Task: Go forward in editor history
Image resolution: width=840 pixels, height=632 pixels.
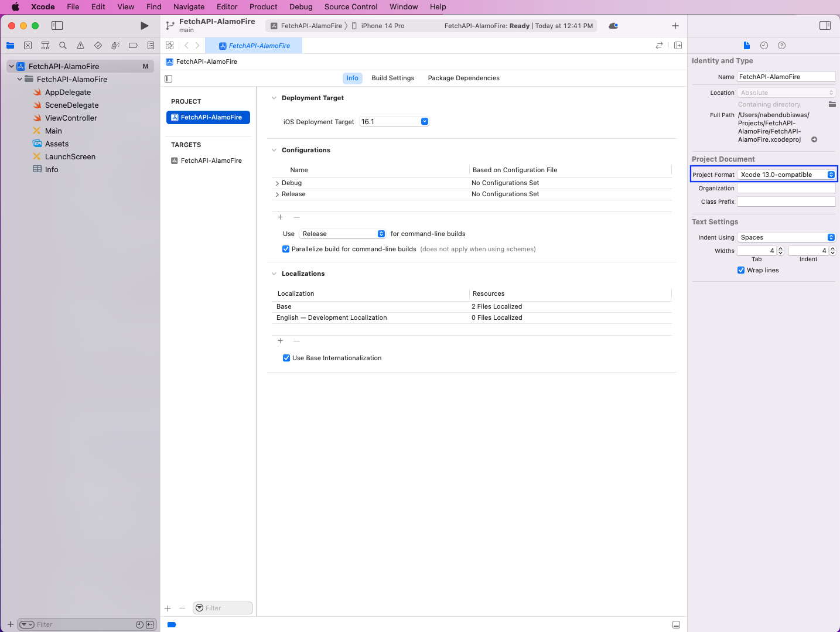Action: (197, 46)
